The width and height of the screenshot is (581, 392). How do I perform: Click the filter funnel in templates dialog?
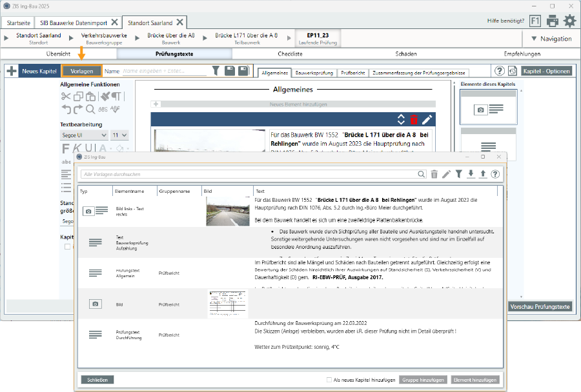pyautogui.click(x=458, y=174)
